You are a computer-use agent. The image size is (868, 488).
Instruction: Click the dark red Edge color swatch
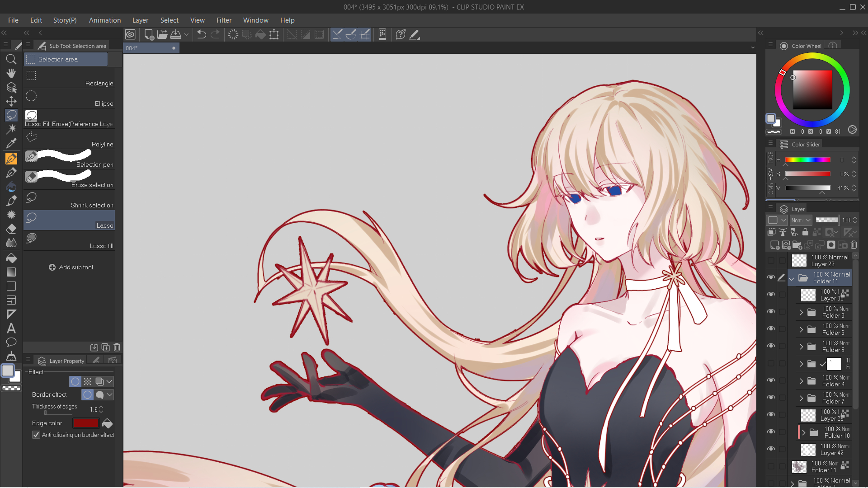click(86, 423)
